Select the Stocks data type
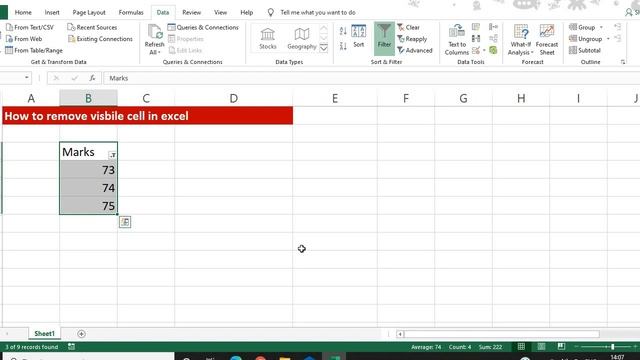The height and width of the screenshot is (360, 640). pyautogui.click(x=268, y=38)
